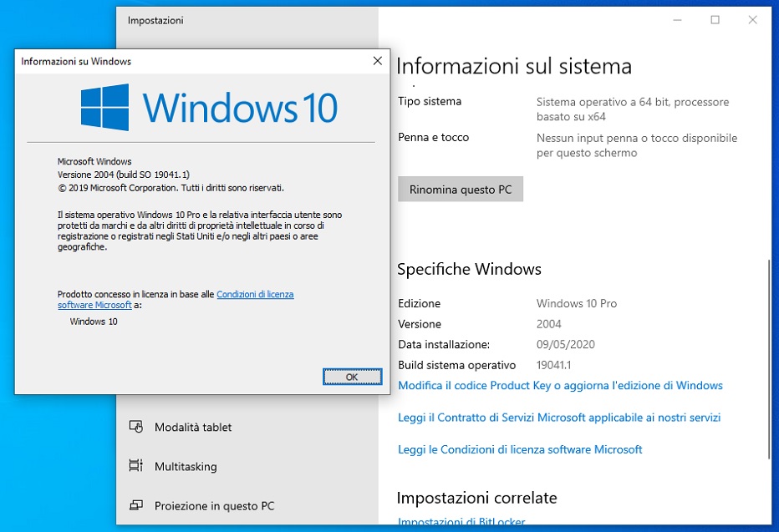Close the Impostazioni window
This screenshot has width=779, height=532.
coord(752,20)
